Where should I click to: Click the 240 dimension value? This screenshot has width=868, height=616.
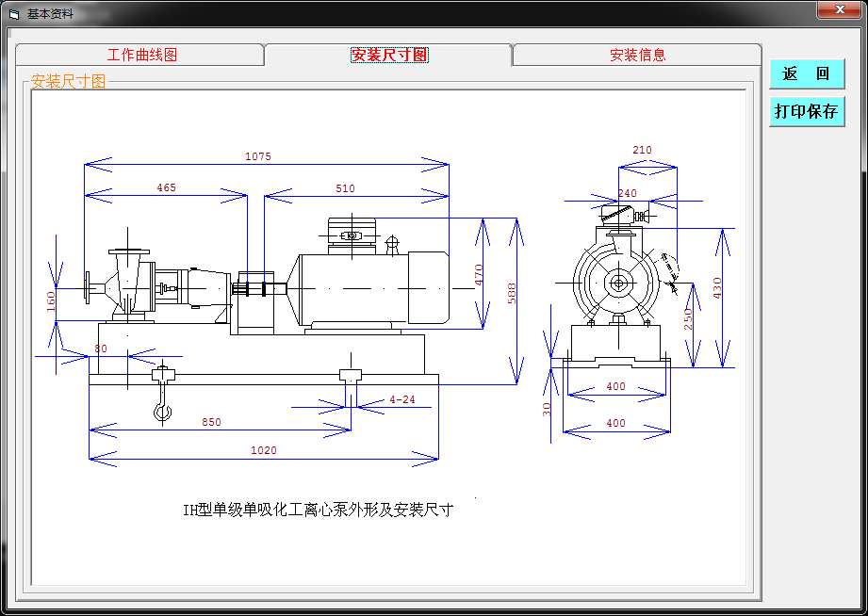[x=627, y=193]
